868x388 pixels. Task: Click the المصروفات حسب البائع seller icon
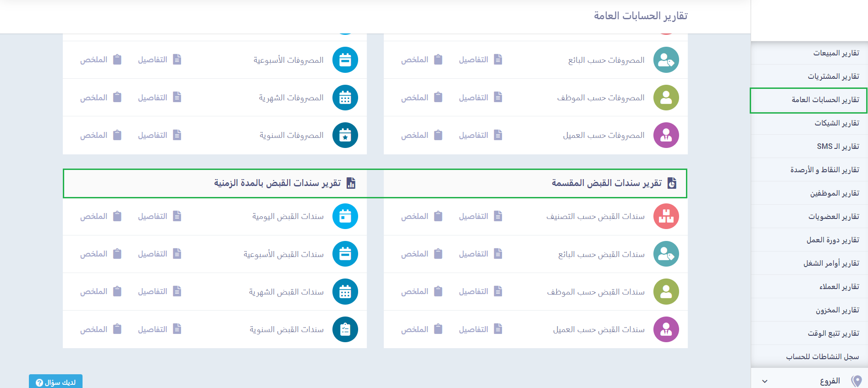[x=666, y=60]
